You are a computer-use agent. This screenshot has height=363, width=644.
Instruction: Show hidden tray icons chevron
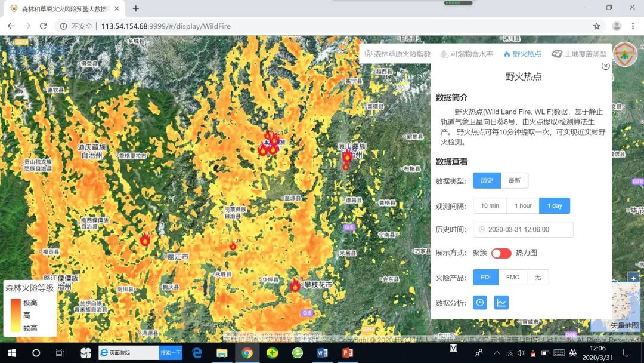(497, 353)
